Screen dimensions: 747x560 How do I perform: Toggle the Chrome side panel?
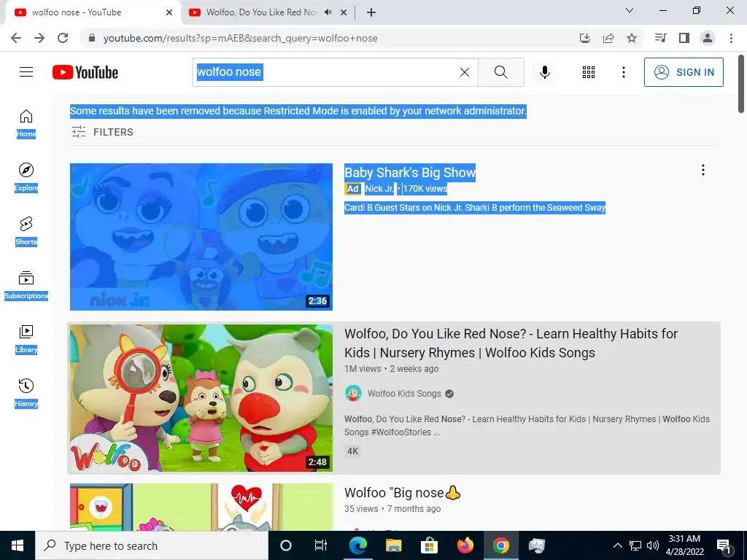[684, 38]
